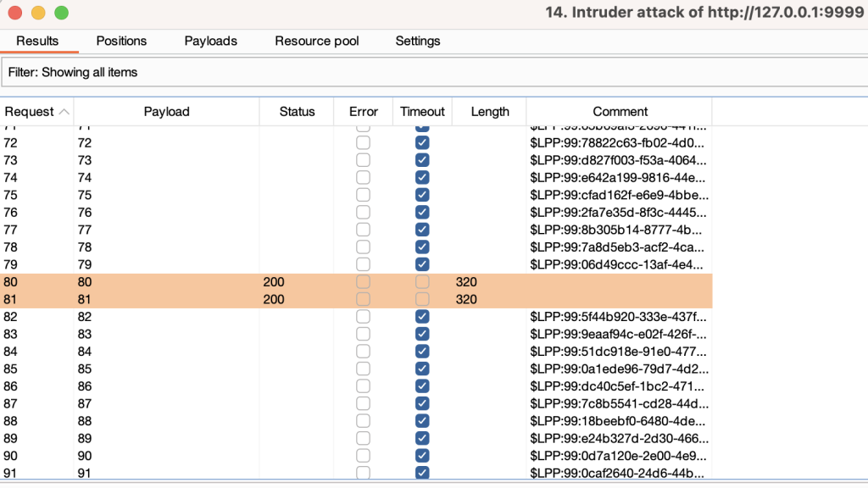Select comment of request 88
Image resolution: width=868 pixels, height=488 pixels.
pyautogui.click(x=618, y=421)
